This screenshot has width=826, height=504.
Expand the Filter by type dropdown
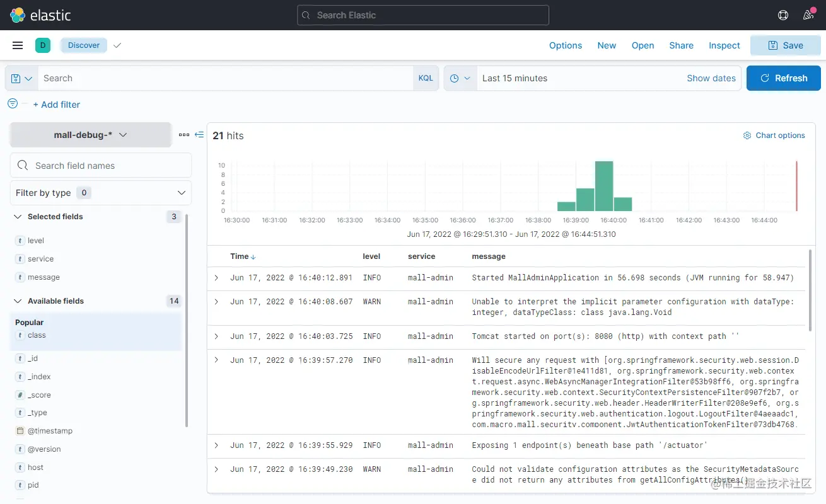coord(101,193)
